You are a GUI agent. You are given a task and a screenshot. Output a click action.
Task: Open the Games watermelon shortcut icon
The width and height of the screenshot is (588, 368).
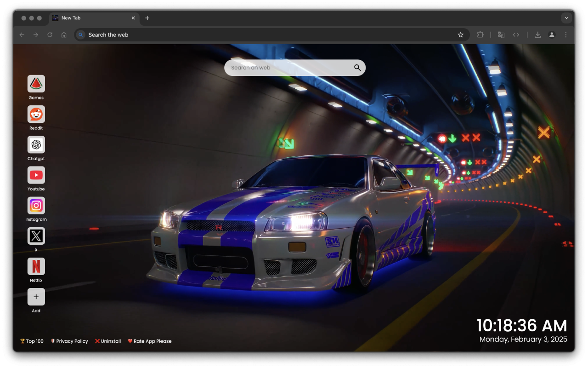[x=36, y=84]
